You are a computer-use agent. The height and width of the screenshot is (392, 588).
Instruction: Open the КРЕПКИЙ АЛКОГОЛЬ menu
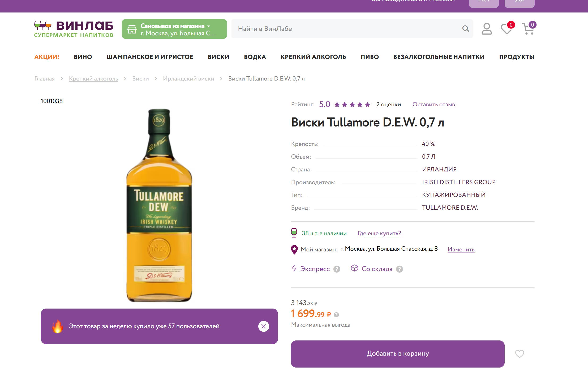[x=313, y=57]
